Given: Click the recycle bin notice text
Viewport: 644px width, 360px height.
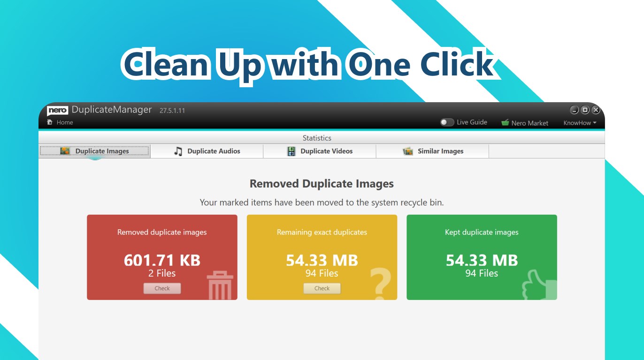Looking at the screenshot, I should pyautogui.click(x=322, y=203).
